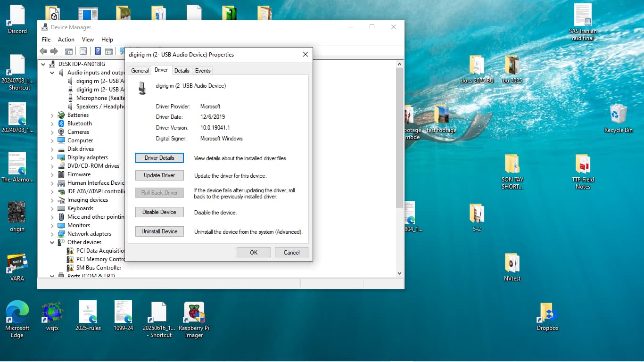The height and width of the screenshot is (362, 644).
Task: Click the Bluetooth category icon
Action: 61,123
